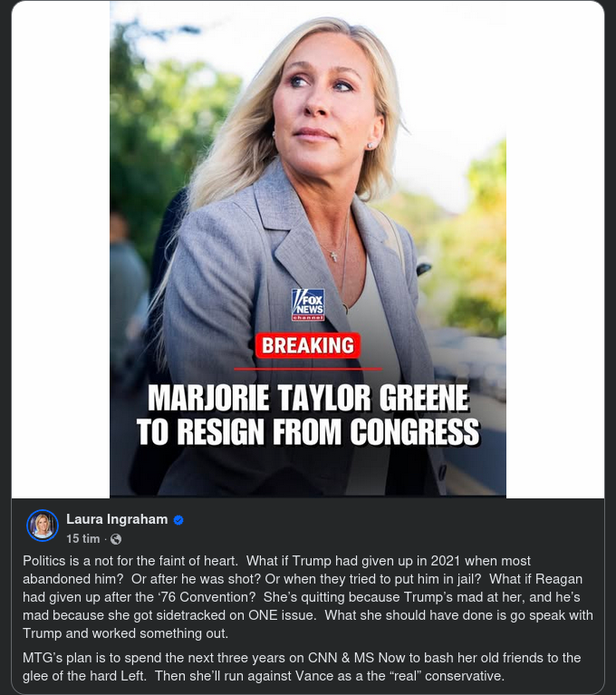Click the paragraph starting 'MTG's plan is'
616x695 pixels.
[x=302, y=667]
